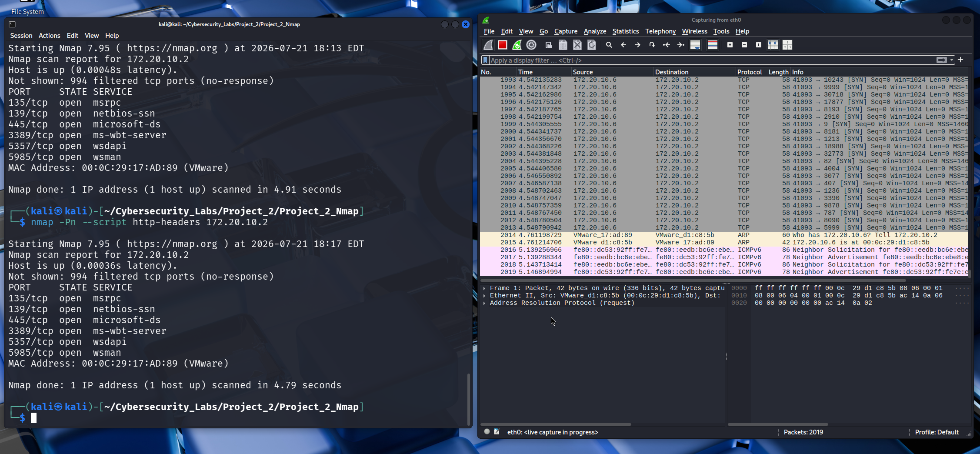The height and width of the screenshot is (454, 980).
Task: Toggle packet list colorization
Action: click(x=713, y=45)
